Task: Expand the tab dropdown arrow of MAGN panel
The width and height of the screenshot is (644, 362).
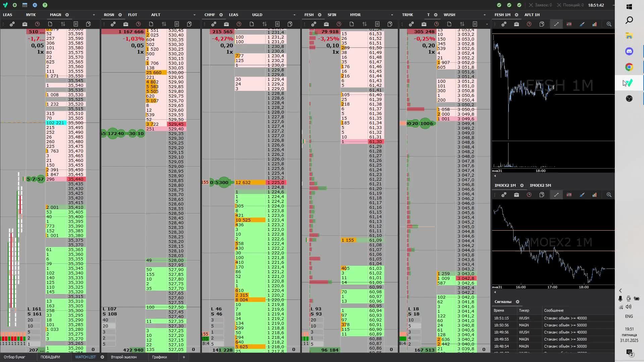Action: point(94,15)
